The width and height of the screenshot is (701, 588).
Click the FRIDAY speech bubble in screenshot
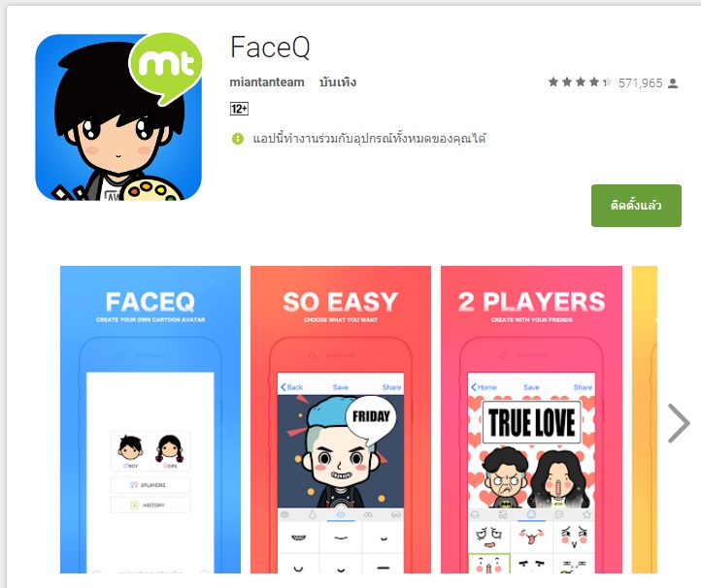pos(371,417)
